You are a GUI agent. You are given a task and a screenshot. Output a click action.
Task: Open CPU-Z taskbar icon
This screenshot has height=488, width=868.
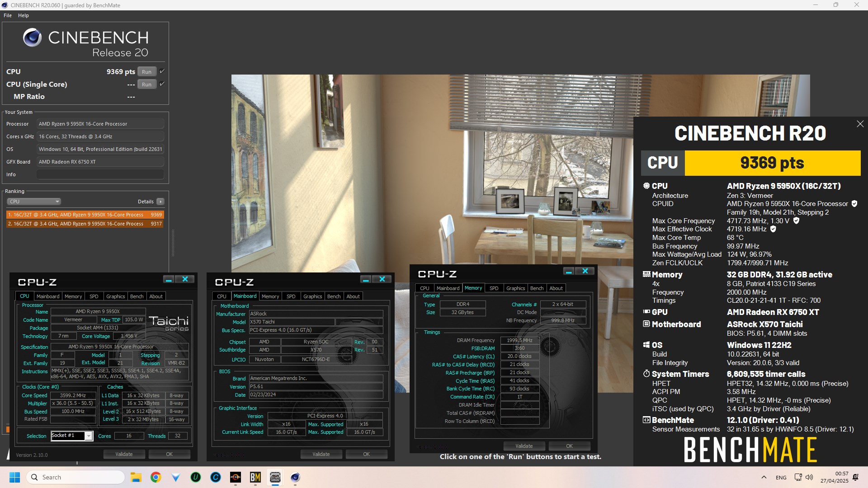(x=275, y=477)
